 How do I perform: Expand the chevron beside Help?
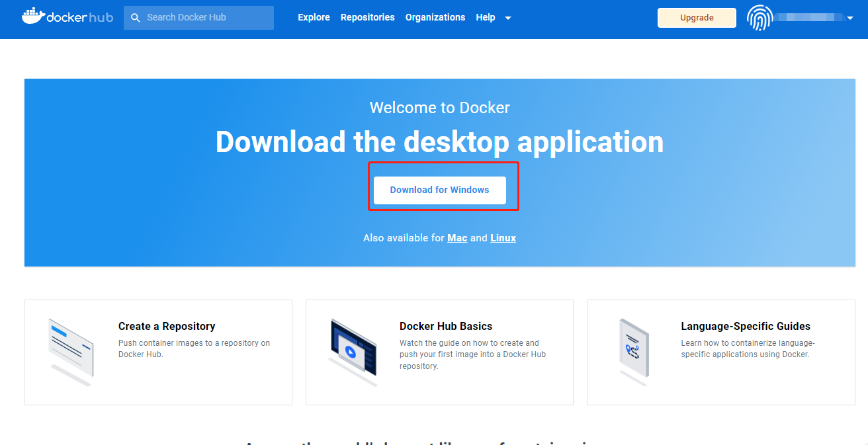(x=507, y=18)
